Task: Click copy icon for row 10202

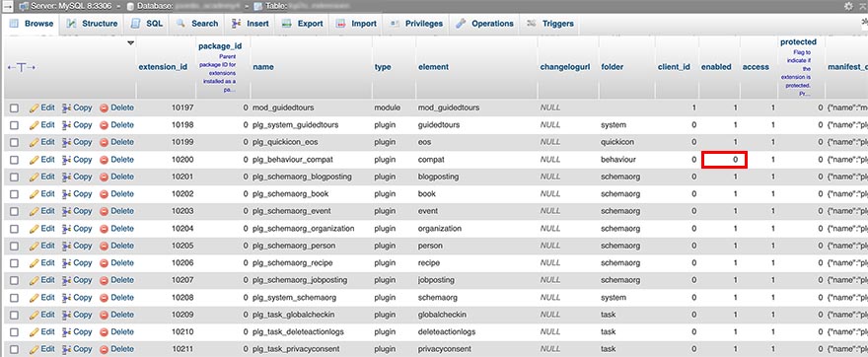Action: [x=66, y=194]
